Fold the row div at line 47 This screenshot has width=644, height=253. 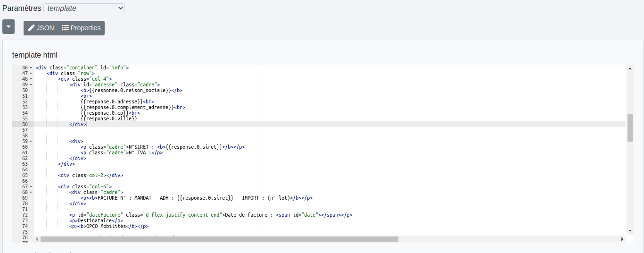coord(31,74)
